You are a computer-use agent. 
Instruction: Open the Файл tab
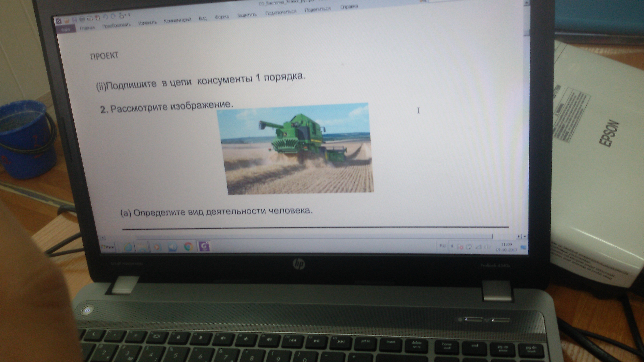pyautogui.click(x=66, y=29)
